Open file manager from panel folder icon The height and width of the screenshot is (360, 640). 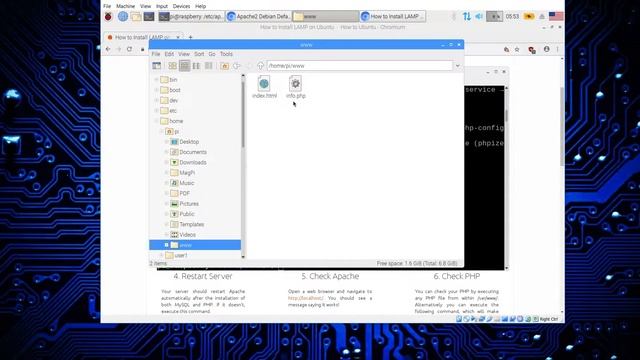(x=136, y=16)
